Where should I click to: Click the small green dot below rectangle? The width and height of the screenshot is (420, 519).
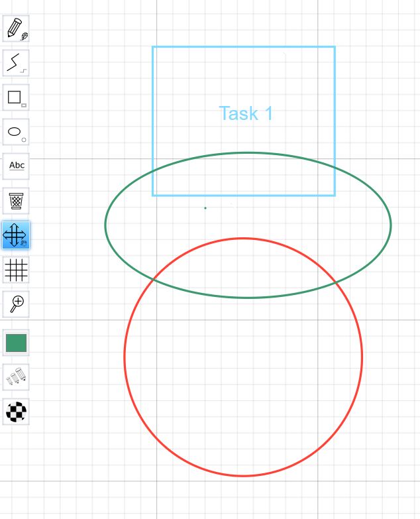pyautogui.click(x=205, y=208)
